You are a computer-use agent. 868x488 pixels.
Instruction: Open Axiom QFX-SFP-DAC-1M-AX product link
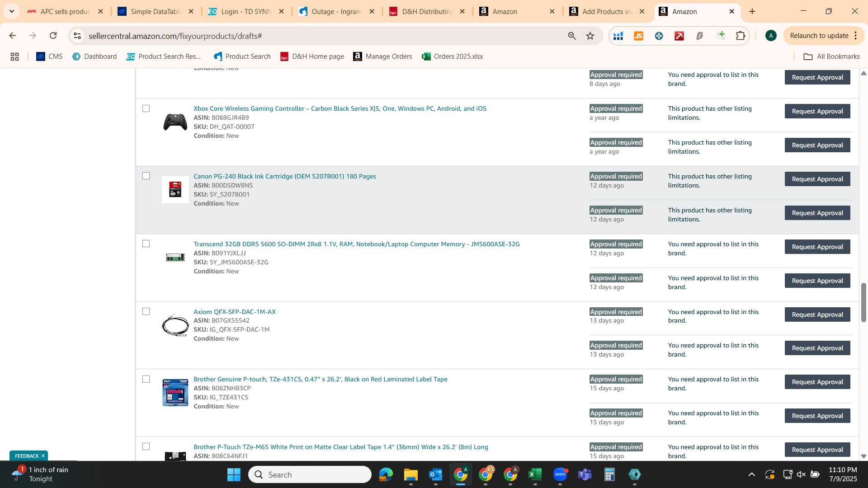235,312
